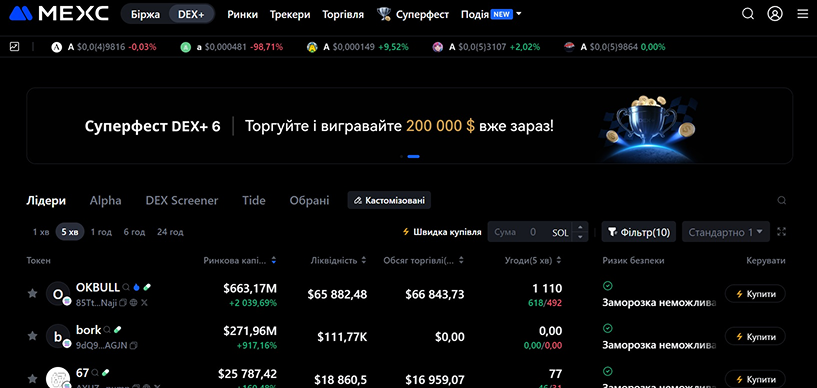Copy bork contract address 9dQ9...AGJN
The image size is (817, 388).
pos(134,345)
